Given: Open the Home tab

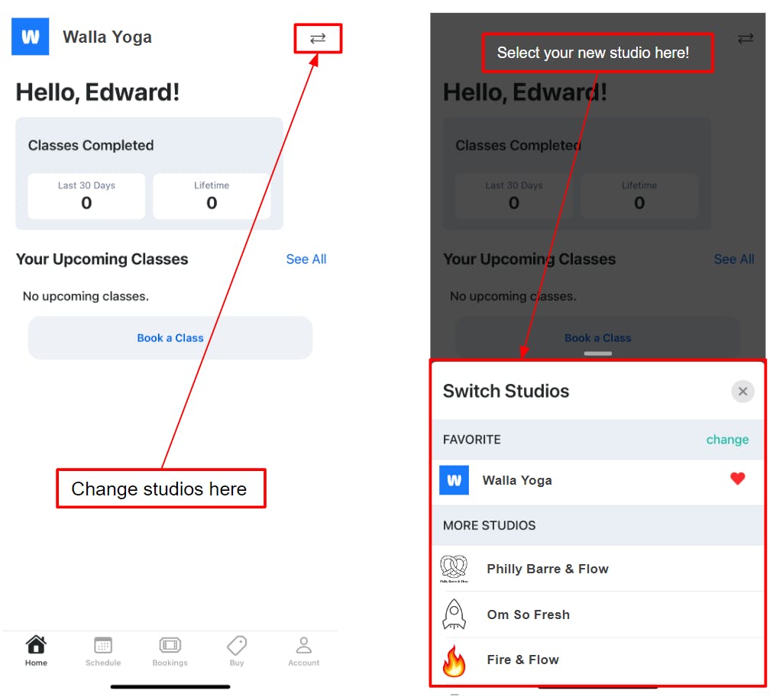Looking at the screenshot, I should (36, 650).
